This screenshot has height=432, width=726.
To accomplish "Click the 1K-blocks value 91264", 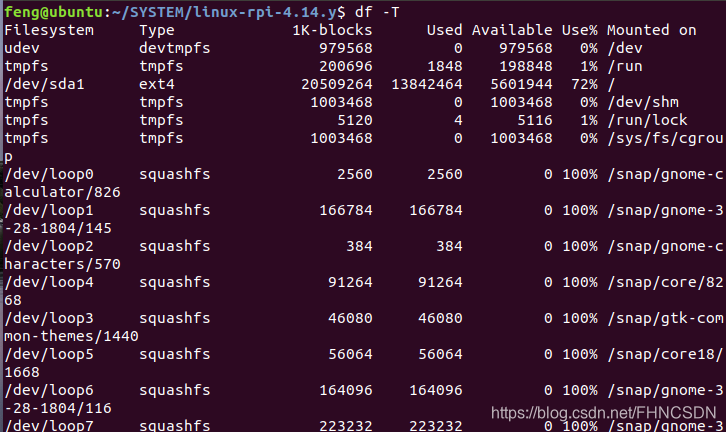I will [350, 282].
